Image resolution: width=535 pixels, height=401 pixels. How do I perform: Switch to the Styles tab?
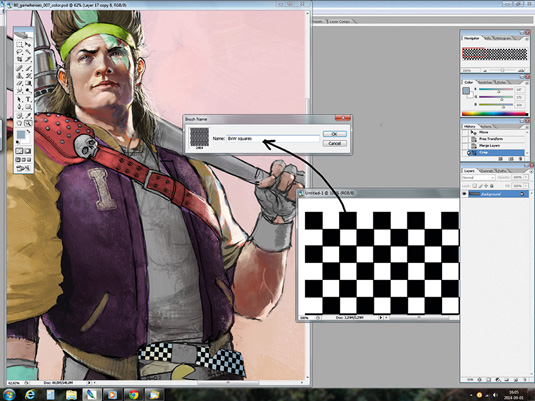(x=502, y=82)
